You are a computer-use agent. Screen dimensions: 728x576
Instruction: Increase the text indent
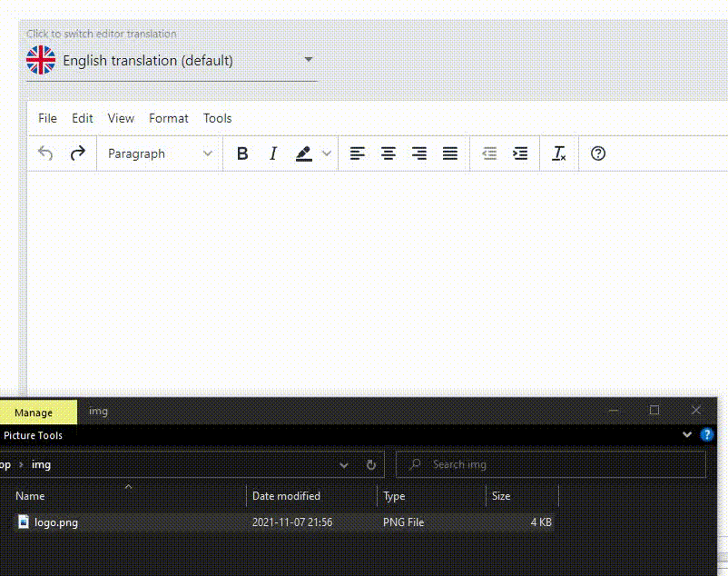pos(520,153)
